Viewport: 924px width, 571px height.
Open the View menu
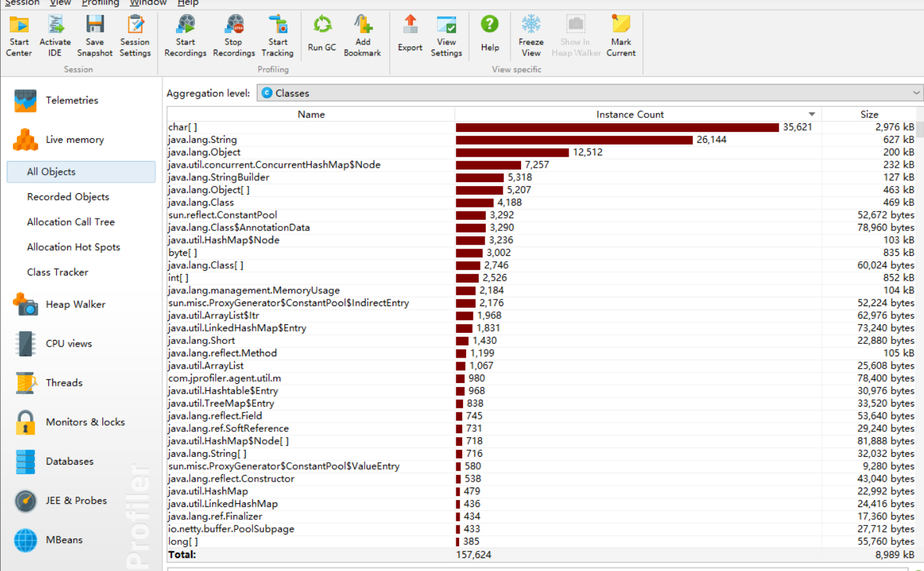coord(61,3)
